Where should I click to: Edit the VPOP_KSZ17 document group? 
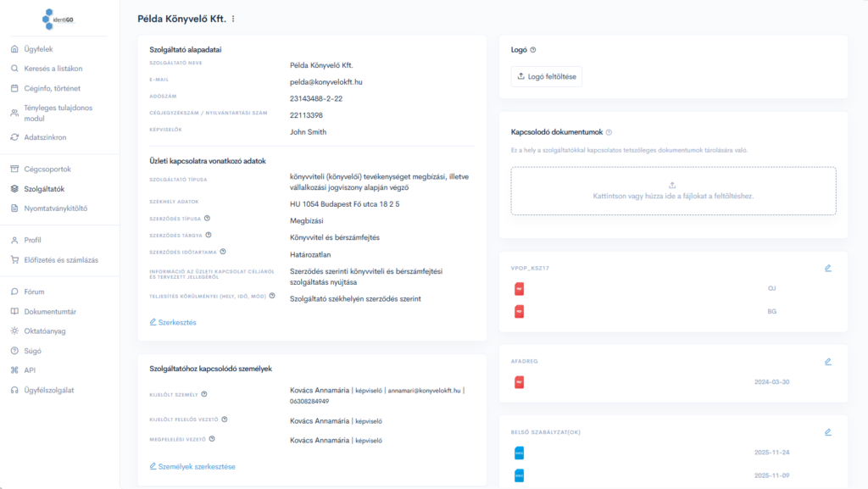coord(828,269)
